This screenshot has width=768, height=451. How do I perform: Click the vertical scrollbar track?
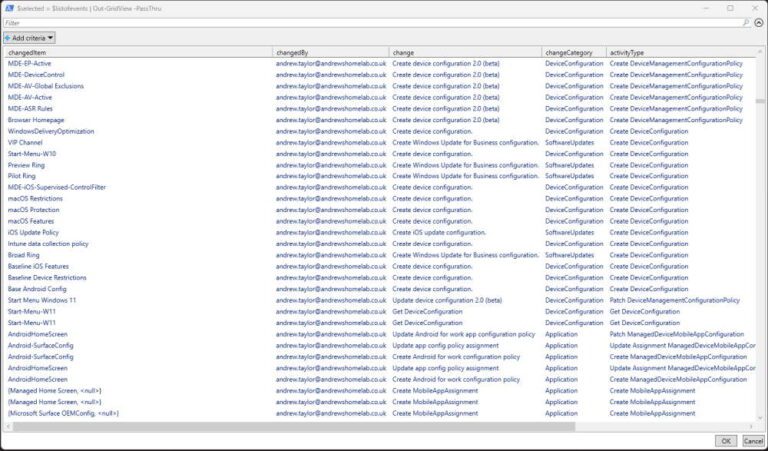pos(761,250)
